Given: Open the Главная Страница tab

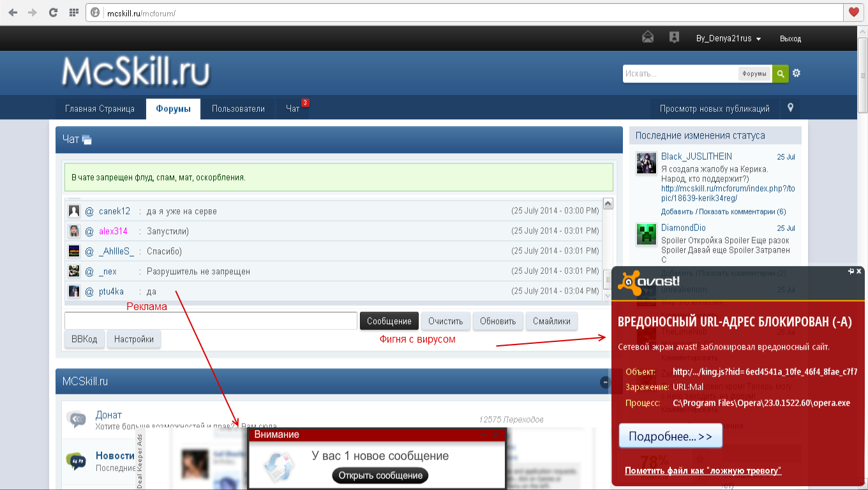Looking at the screenshot, I should (100, 108).
